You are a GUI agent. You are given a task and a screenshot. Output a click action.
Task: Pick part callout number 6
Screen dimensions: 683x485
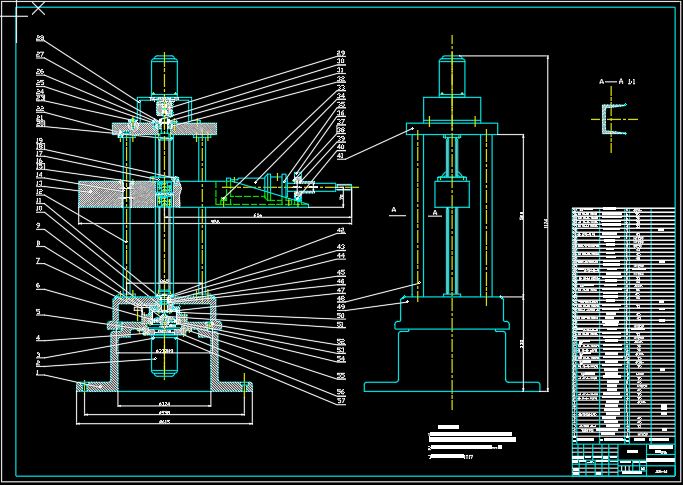(38, 285)
